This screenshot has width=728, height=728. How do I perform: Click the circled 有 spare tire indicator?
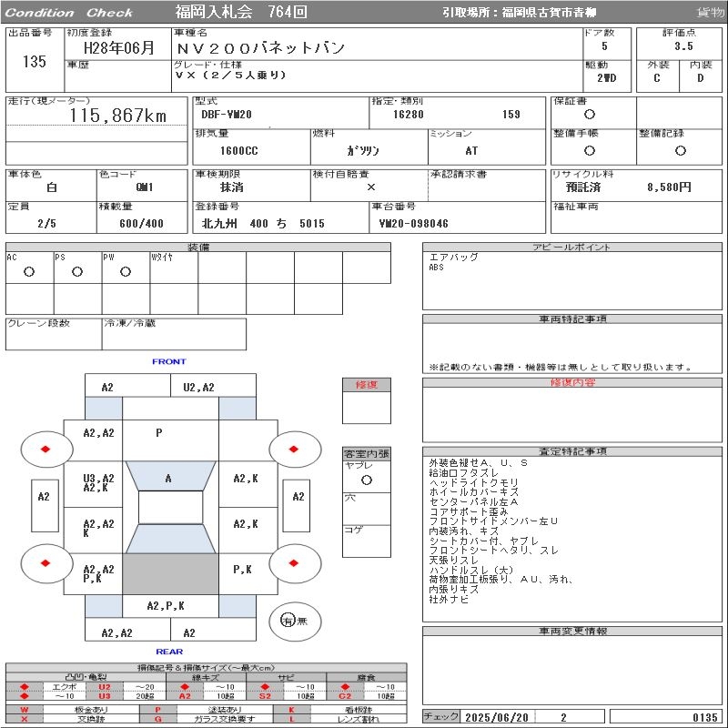[x=288, y=621]
